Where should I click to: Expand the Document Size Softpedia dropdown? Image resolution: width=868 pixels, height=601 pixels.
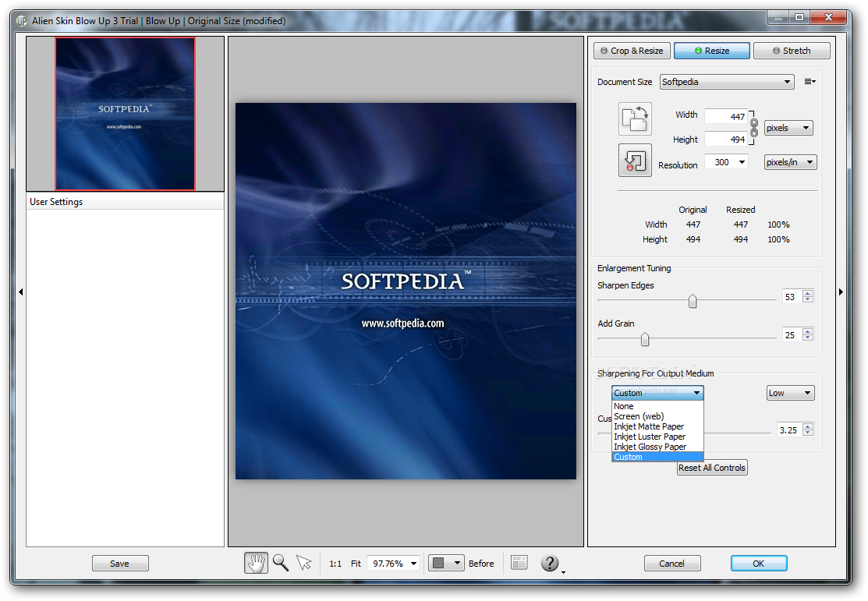pos(726,82)
